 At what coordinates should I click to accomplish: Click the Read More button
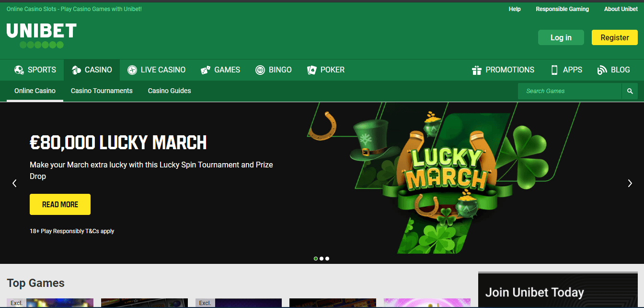point(60,204)
